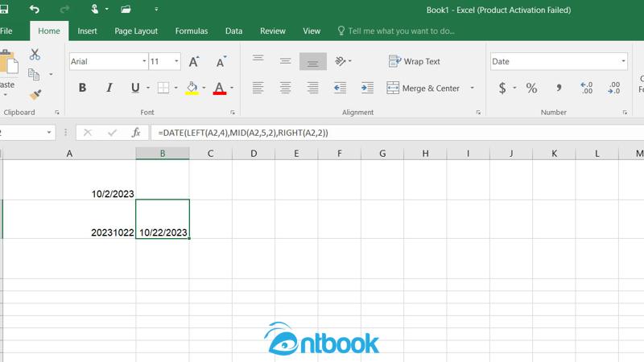The image size is (644, 362).
Task: Switch to View tab
Action: tap(312, 31)
